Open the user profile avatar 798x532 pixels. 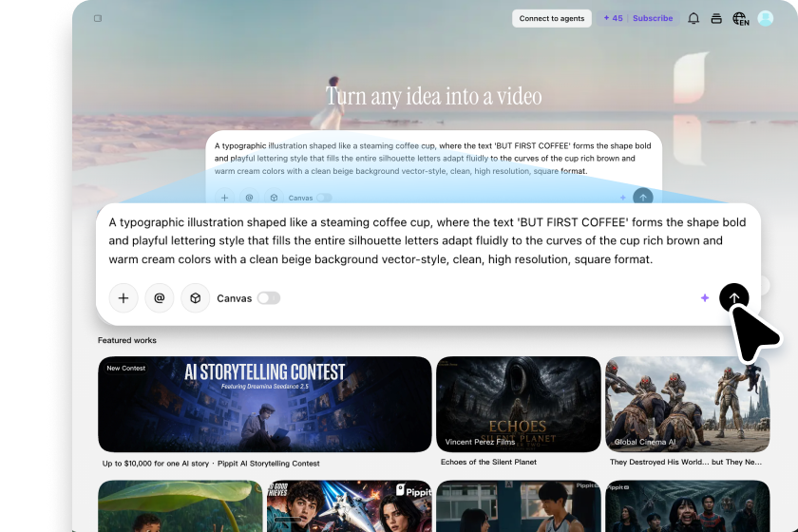(x=766, y=18)
